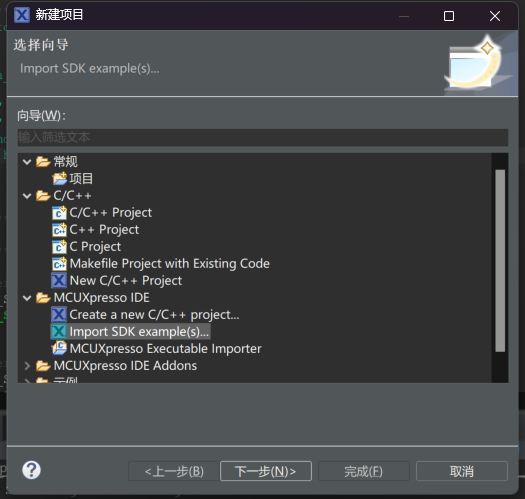
Task: Click the MCUXpresso X icon in title bar
Action: pos(22,15)
